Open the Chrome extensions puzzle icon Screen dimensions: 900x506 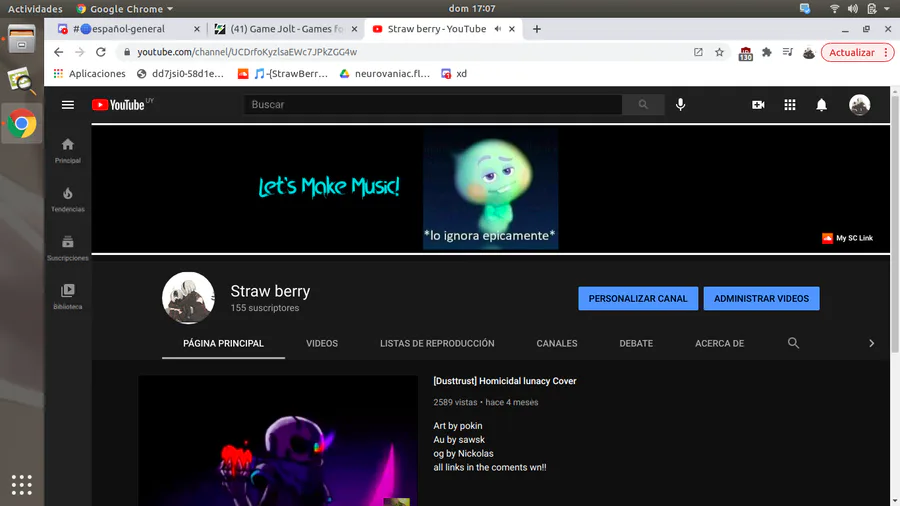click(766, 52)
